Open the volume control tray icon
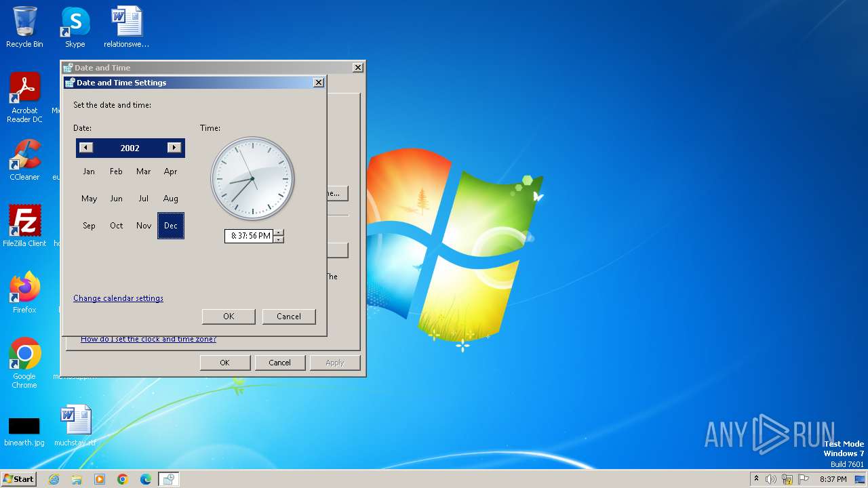Image resolution: width=868 pixels, height=488 pixels. click(771, 479)
